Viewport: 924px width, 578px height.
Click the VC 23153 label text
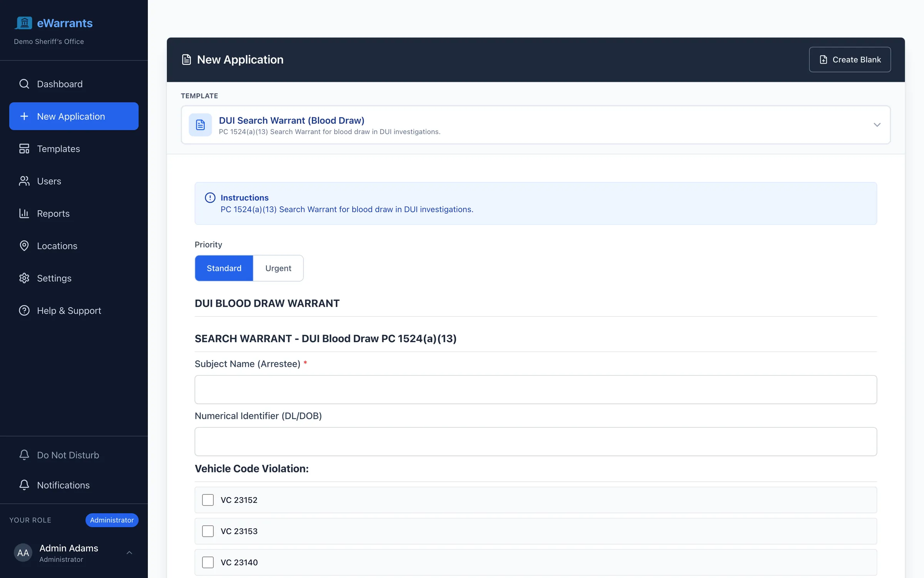click(x=239, y=531)
